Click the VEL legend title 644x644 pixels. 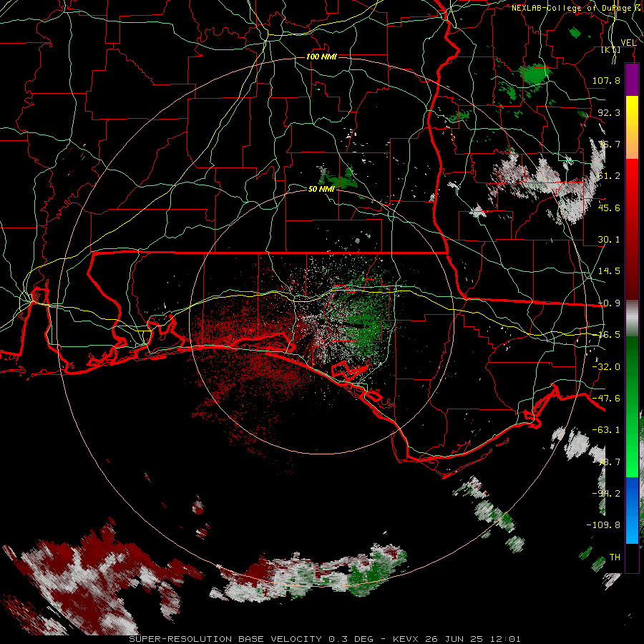point(628,43)
